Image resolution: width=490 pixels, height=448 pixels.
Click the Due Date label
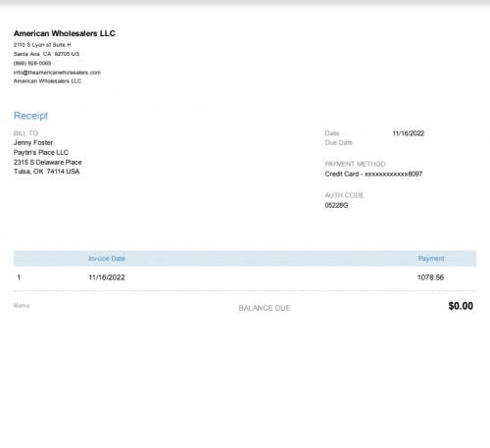click(x=339, y=143)
